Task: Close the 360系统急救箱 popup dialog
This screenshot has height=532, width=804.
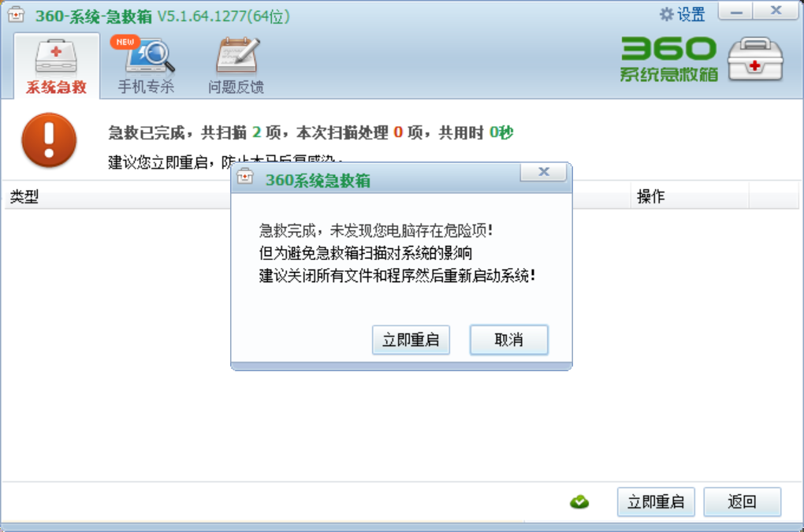Action: click(x=544, y=172)
